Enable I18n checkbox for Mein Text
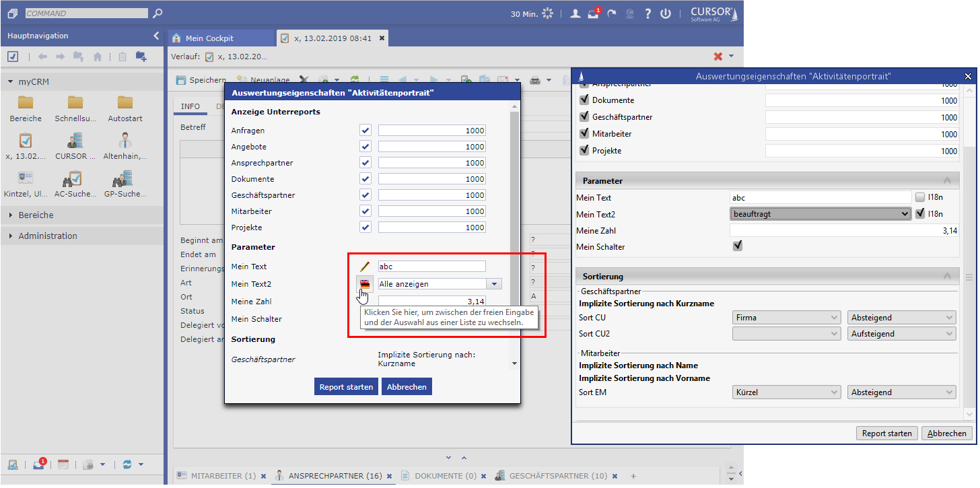 pos(920,198)
